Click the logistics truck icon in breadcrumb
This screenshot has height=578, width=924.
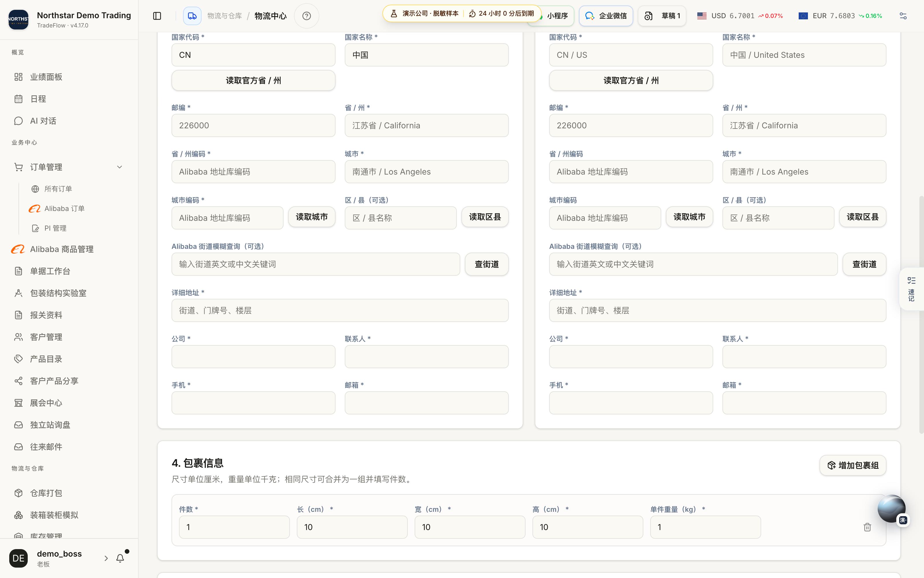[192, 16]
